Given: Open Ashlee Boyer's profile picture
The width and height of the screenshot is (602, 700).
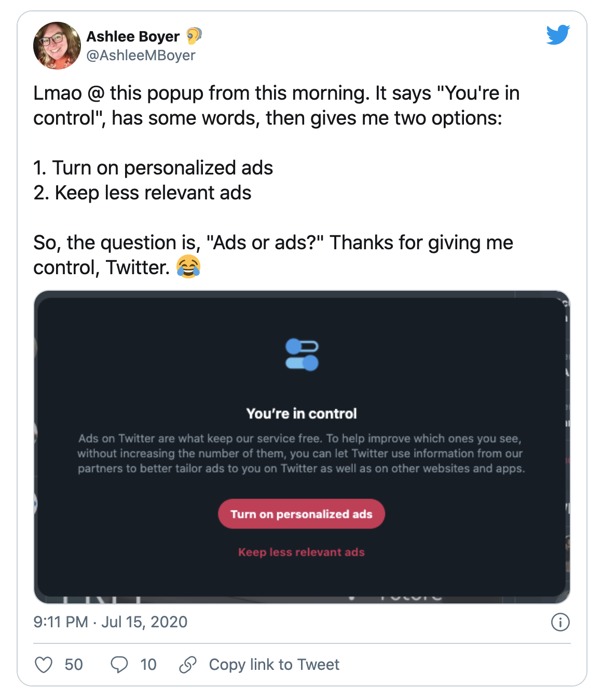Looking at the screenshot, I should (57, 46).
